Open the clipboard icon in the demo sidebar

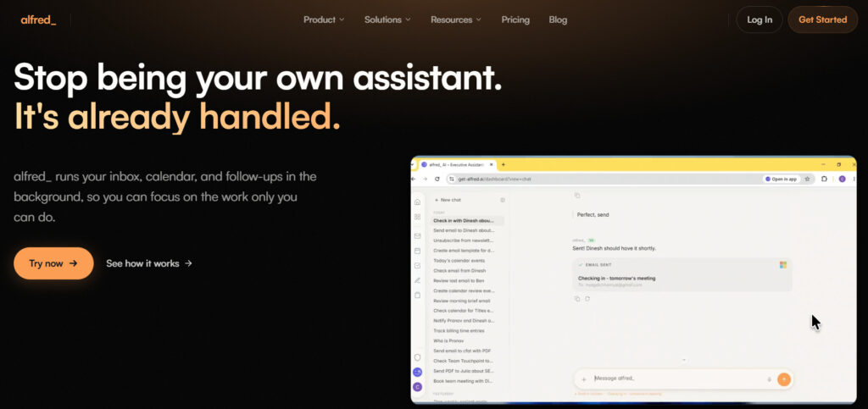[x=417, y=296]
